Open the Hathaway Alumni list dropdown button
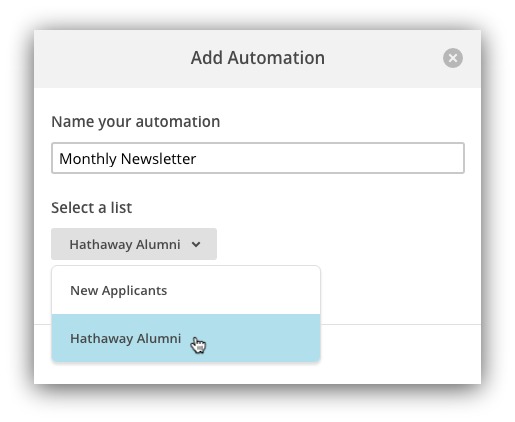 (134, 244)
